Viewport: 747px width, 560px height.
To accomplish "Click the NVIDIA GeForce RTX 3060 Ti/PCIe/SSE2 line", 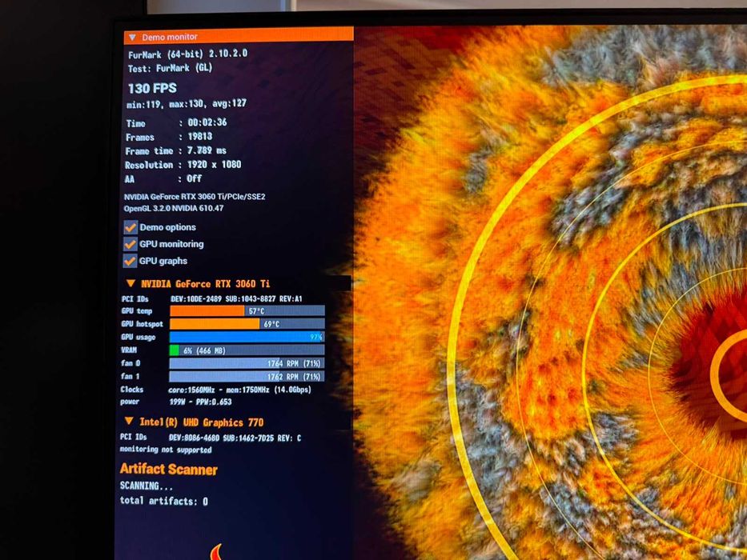I will (x=195, y=197).
